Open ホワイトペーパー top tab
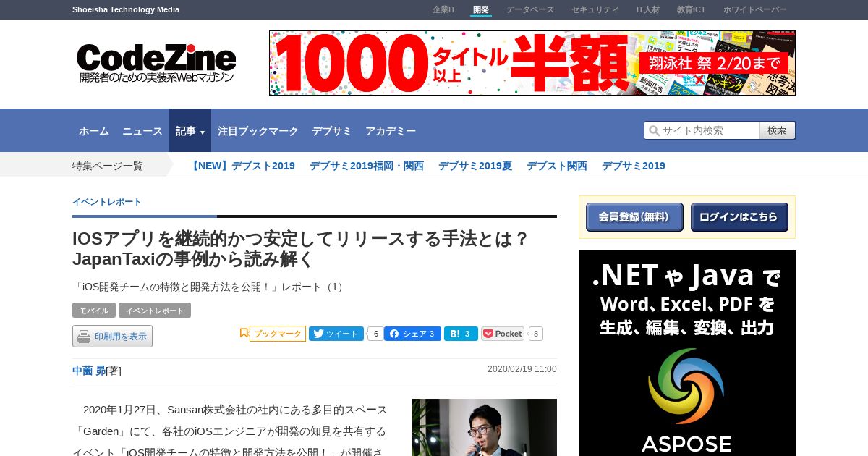Screen dimensions: 868x456 755,9
